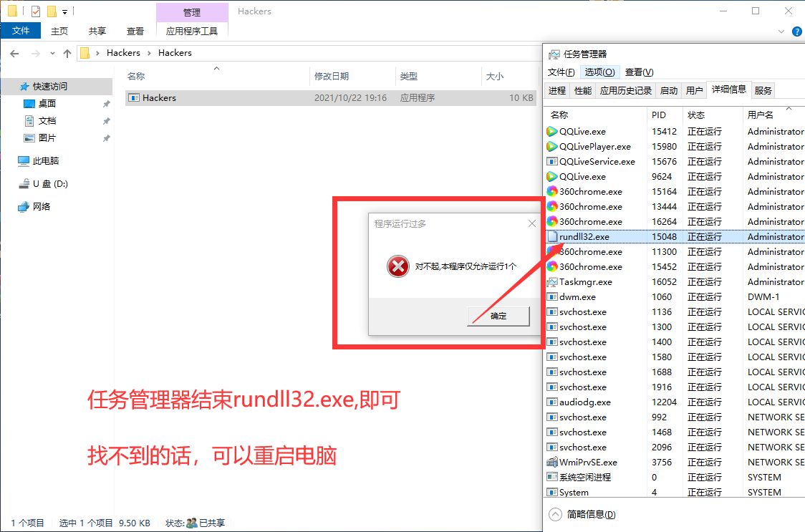Viewport: 805px width, 532px height.
Task: Open the 选项(O) menu in Task Manager
Action: [599, 72]
